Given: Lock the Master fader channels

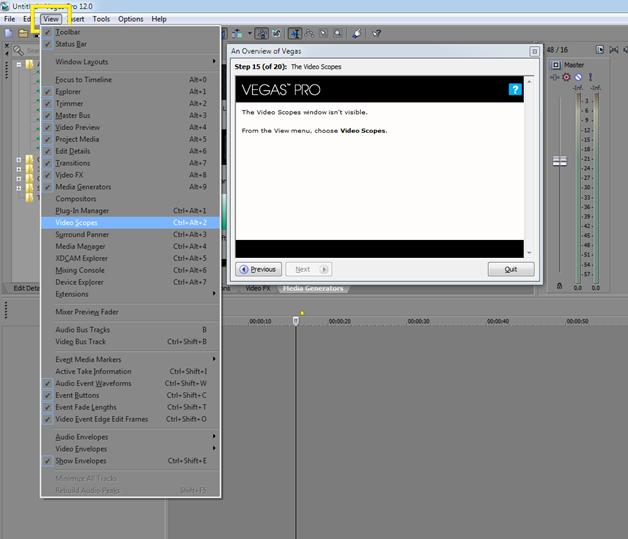Looking at the screenshot, I should pyautogui.click(x=560, y=286).
